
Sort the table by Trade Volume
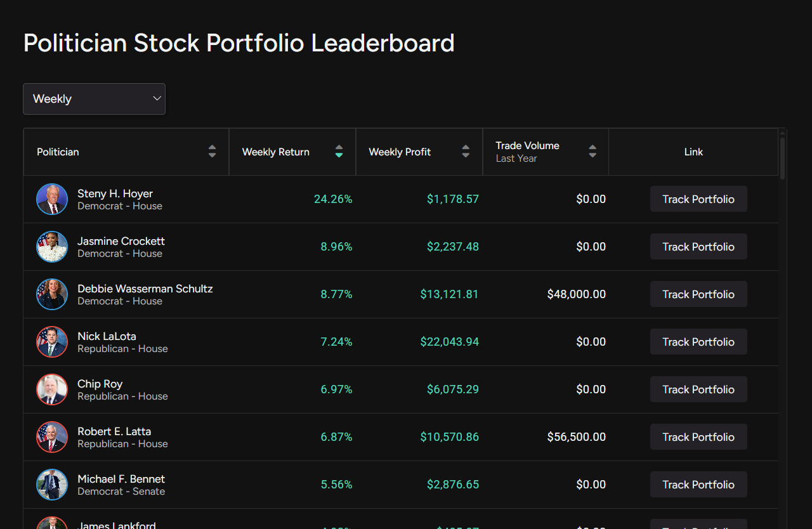(x=592, y=152)
